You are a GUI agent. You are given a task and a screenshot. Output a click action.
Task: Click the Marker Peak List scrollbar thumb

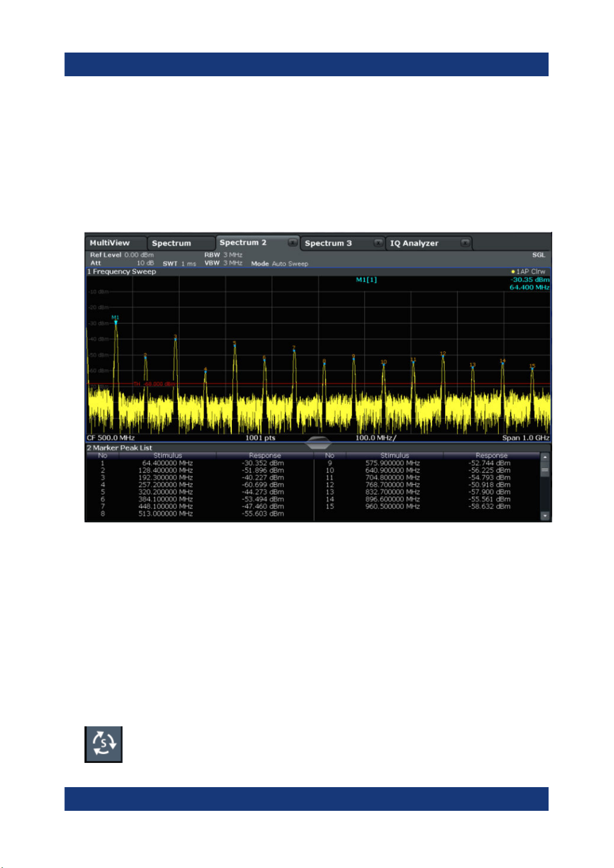(545, 469)
